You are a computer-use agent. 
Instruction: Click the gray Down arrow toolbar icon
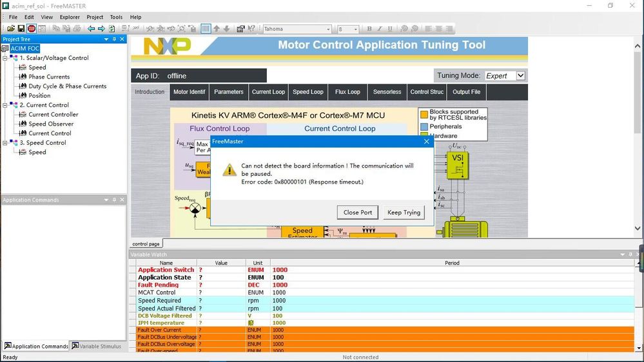coord(226,29)
